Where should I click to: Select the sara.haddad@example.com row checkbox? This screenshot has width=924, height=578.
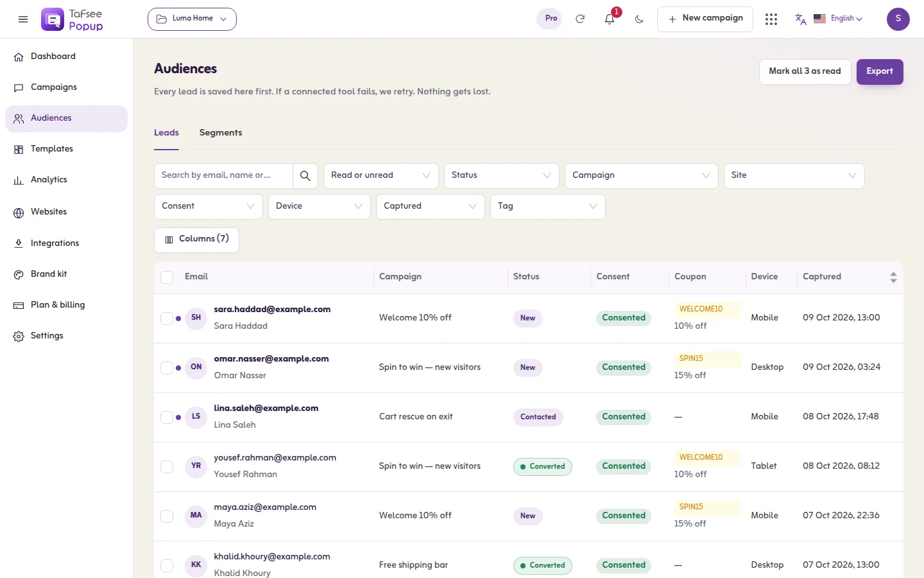point(167,318)
